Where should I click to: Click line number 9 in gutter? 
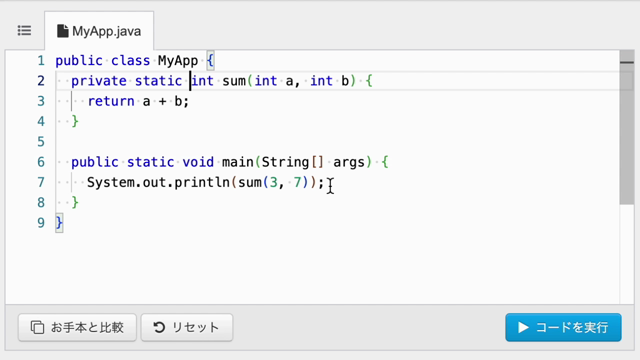click(x=41, y=223)
